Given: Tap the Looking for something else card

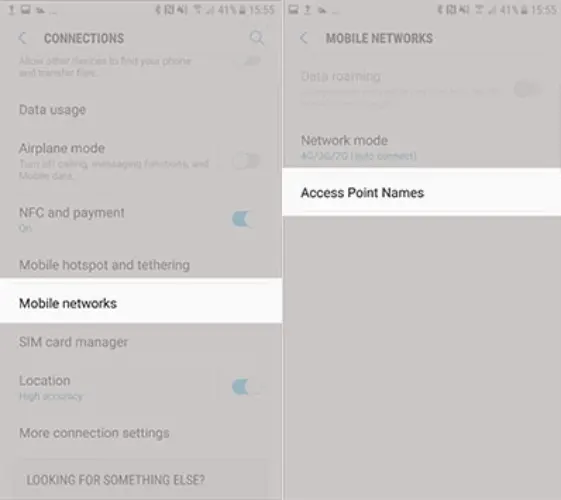Looking at the screenshot, I should click(x=141, y=479).
